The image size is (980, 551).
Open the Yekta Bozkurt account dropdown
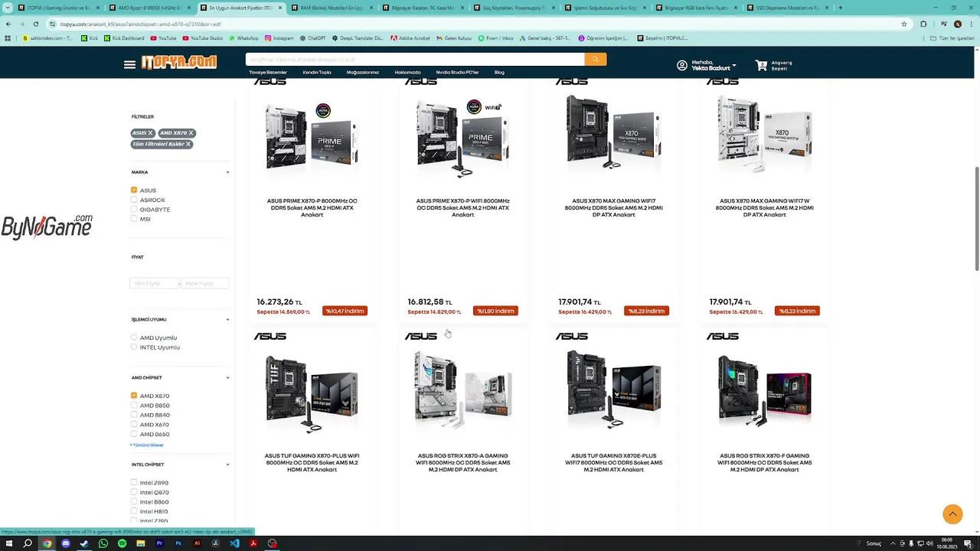tap(714, 66)
